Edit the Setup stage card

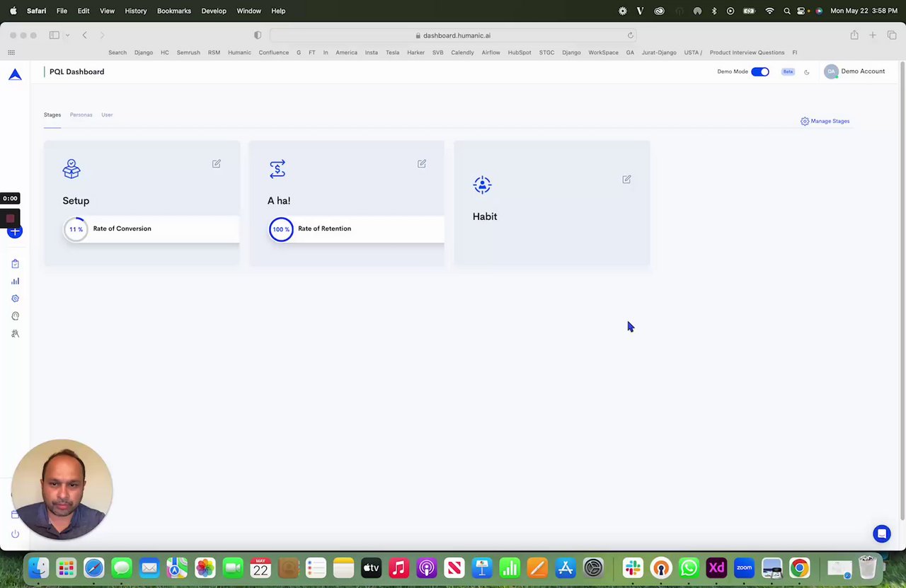click(x=217, y=163)
